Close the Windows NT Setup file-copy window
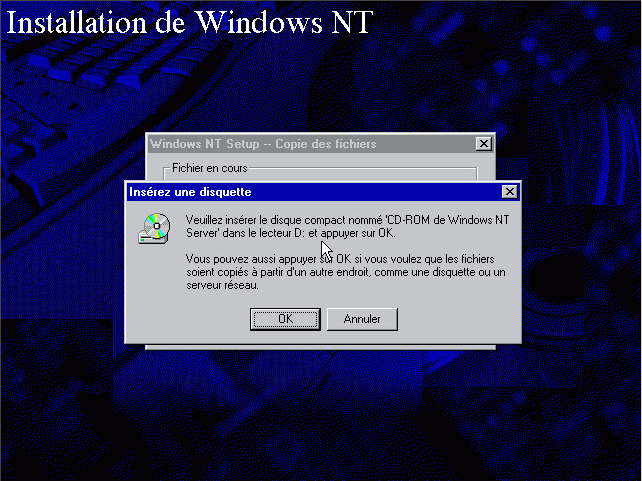This screenshot has width=642, height=481. [484, 144]
